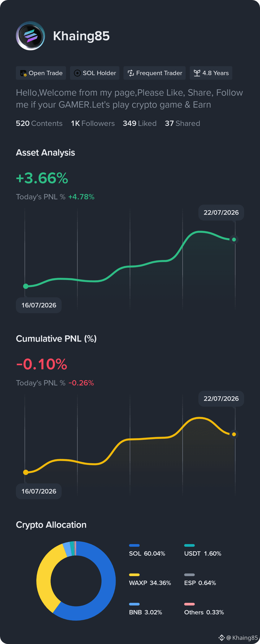Click the SOL blue legend swatch
The image size is (260, 644).
tap(134, 546)
